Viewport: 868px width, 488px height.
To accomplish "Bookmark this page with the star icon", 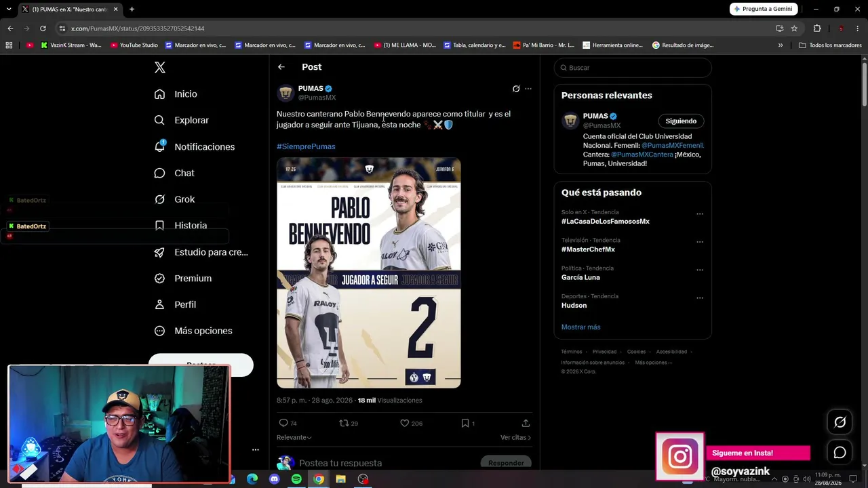I will click(794, 28).
